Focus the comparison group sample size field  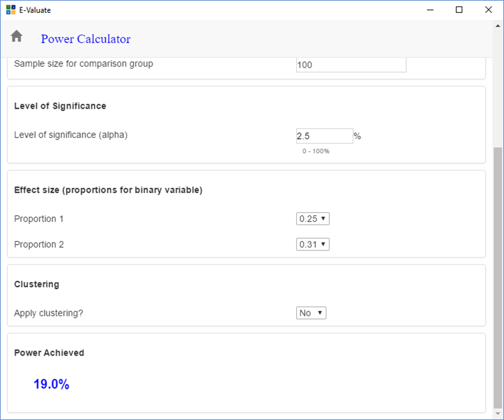(x=351, y=65)
